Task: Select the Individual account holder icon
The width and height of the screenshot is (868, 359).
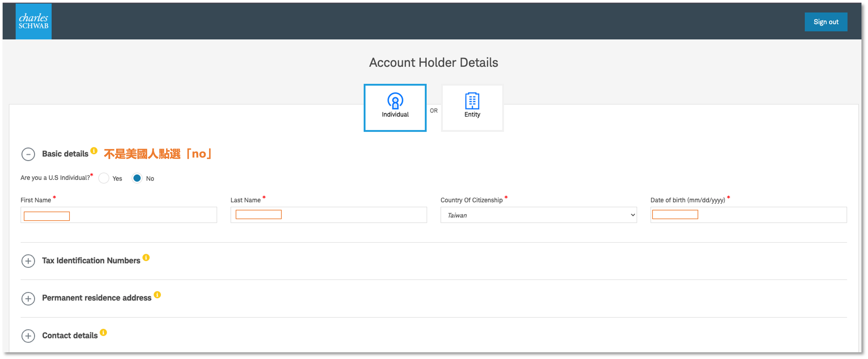Action: click(x=395, y=100)
